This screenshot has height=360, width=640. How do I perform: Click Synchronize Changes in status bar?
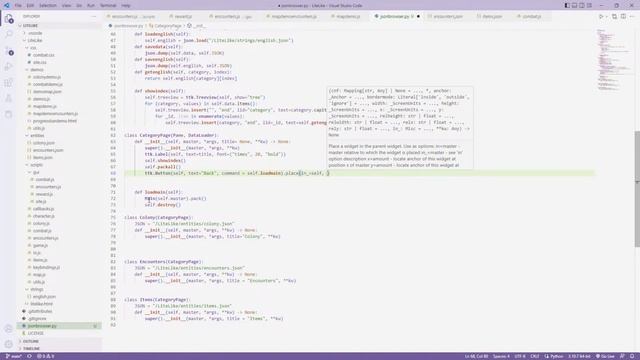[x=29, y=356]
